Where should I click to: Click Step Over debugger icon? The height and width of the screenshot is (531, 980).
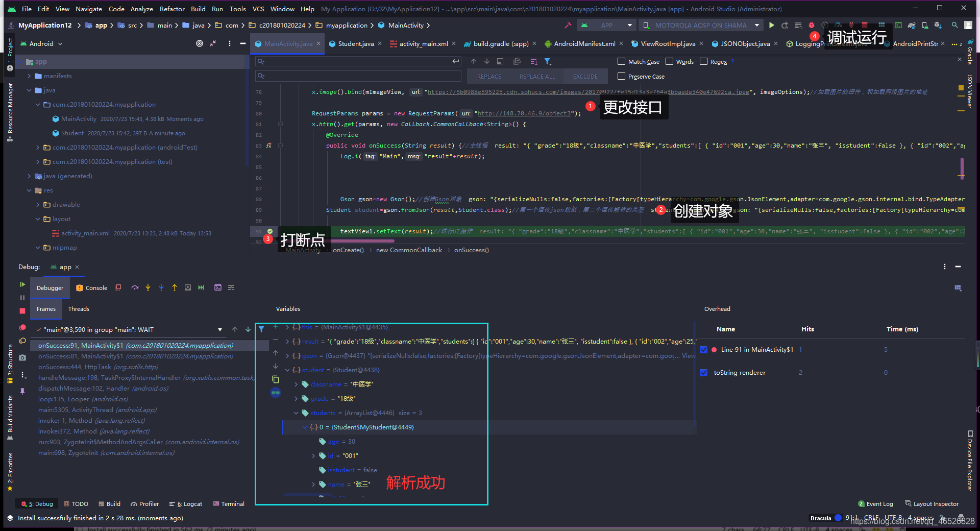[x=135, y=287]
